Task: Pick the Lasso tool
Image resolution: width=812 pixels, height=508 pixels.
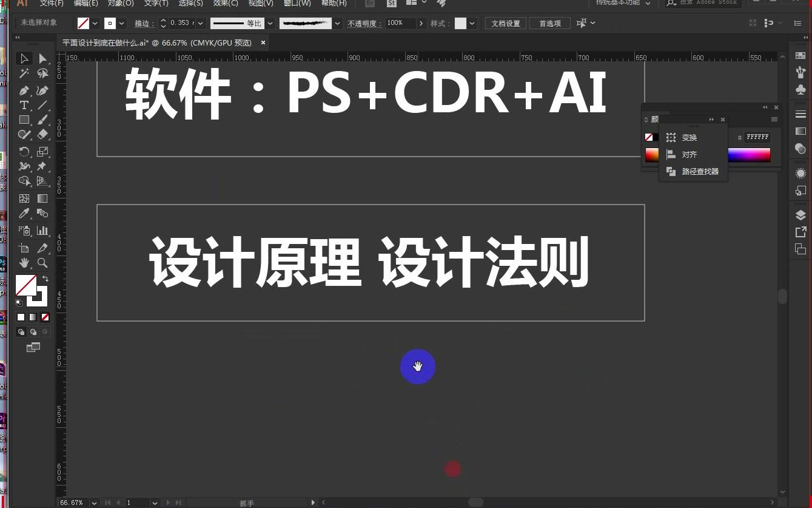Action: coord(42,73)
